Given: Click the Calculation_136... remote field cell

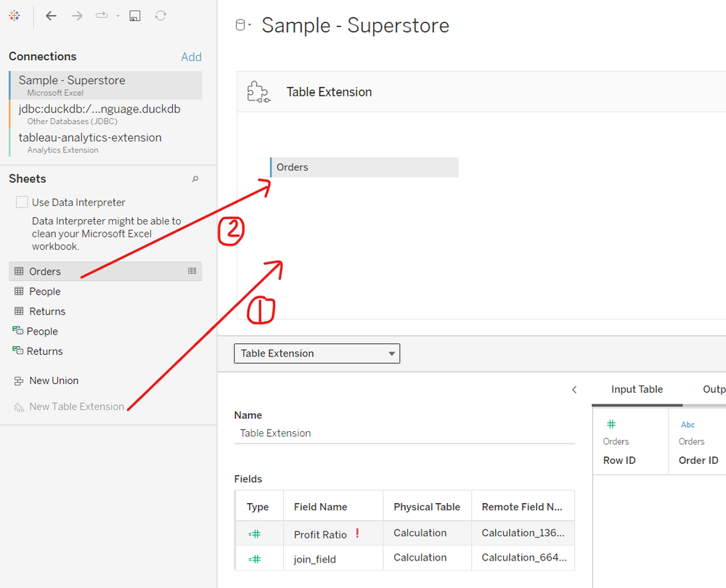Looking at the screenshot, I should tap(523, 533).
